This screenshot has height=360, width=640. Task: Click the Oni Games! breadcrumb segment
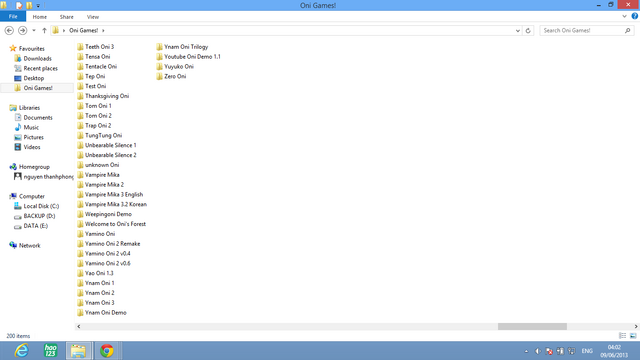coord(83,30)
